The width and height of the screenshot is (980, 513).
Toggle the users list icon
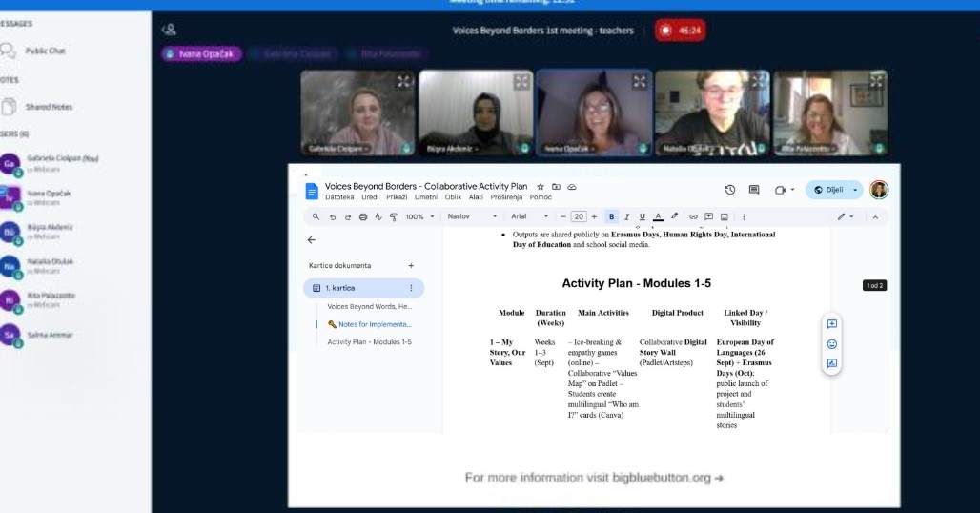(x=169, y=30)
